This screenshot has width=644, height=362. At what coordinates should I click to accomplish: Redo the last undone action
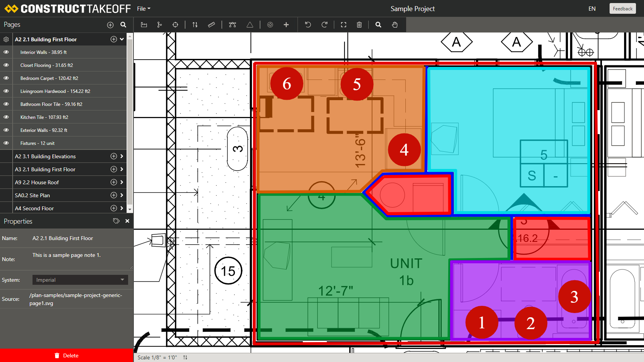click(324, 25)
